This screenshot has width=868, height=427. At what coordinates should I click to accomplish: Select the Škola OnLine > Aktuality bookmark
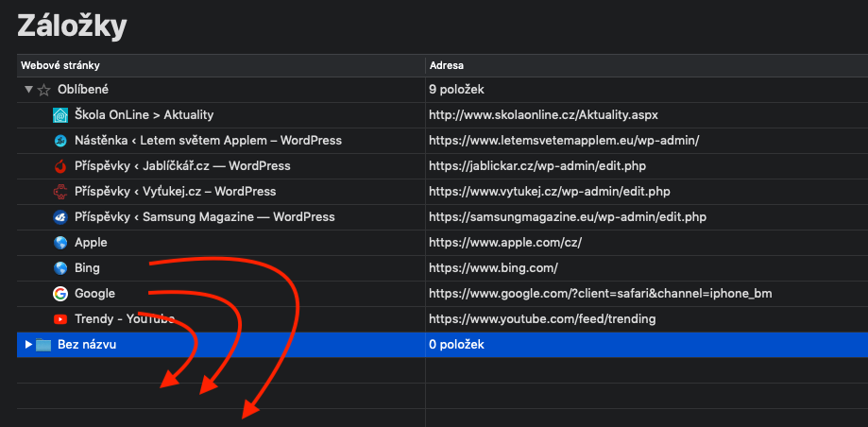point(144,115)
